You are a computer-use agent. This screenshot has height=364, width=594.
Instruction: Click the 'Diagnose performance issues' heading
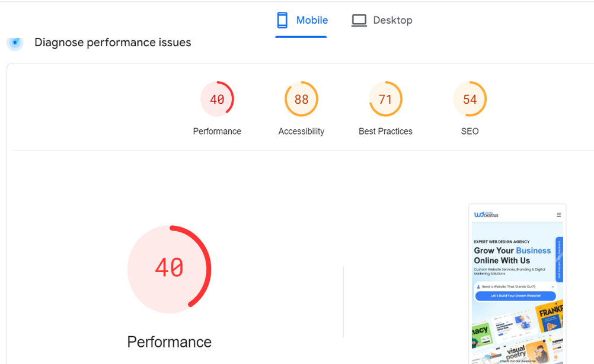[x=113, y=43]
